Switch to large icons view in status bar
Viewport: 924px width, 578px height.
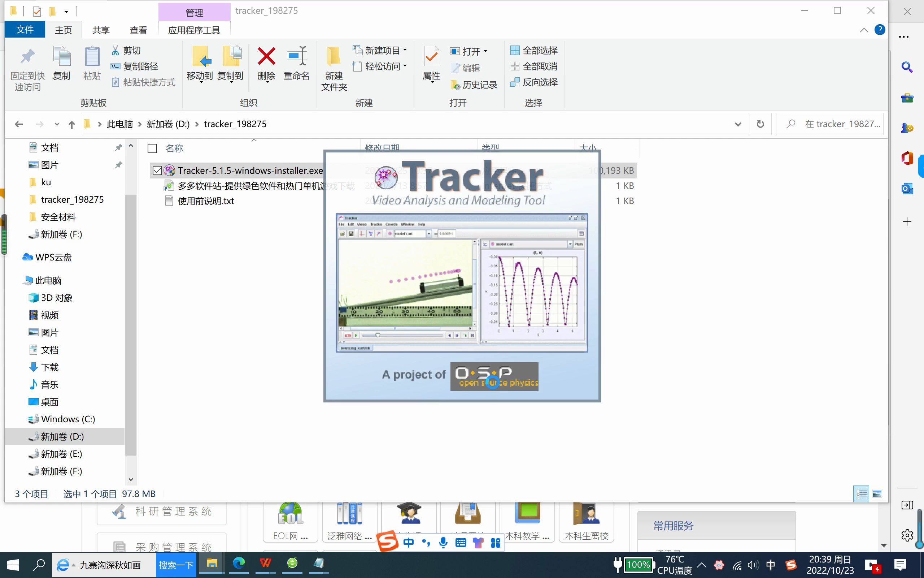(877, 494)
